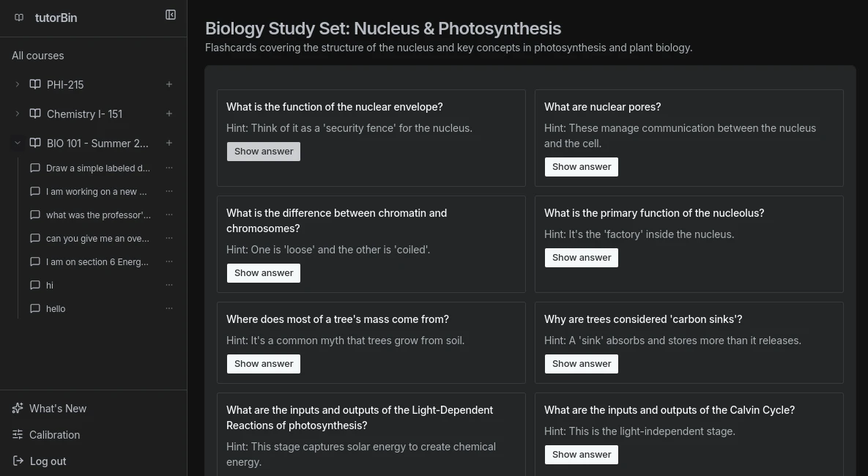Viewport: 868px width, 476px height.
Task: Add a new chat to BIO 101
Action: point(169,143)
